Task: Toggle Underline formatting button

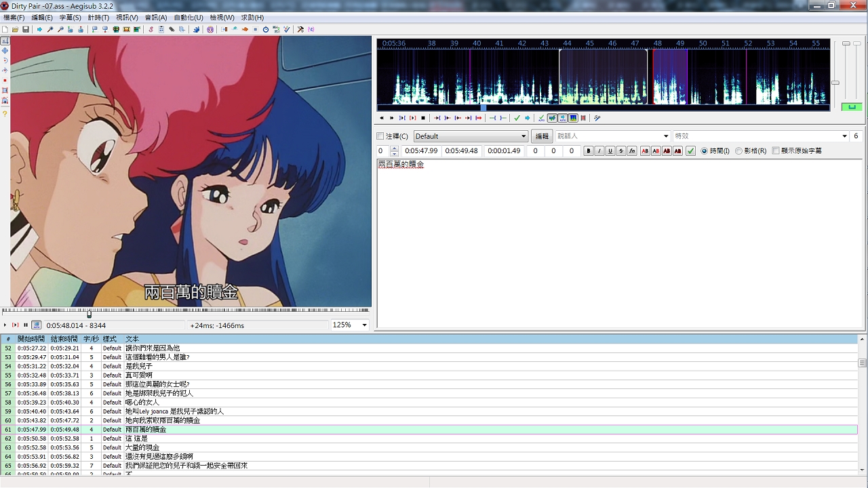Action: click(610, 151)
